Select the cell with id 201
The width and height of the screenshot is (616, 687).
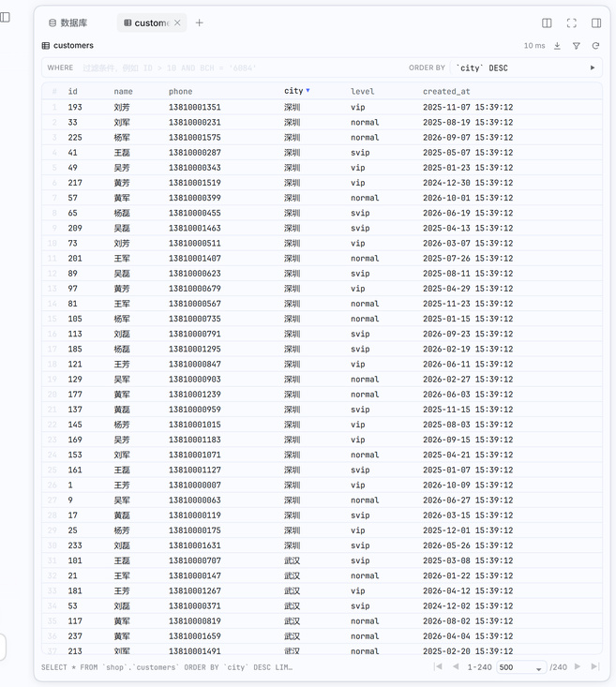click(75, 259)
